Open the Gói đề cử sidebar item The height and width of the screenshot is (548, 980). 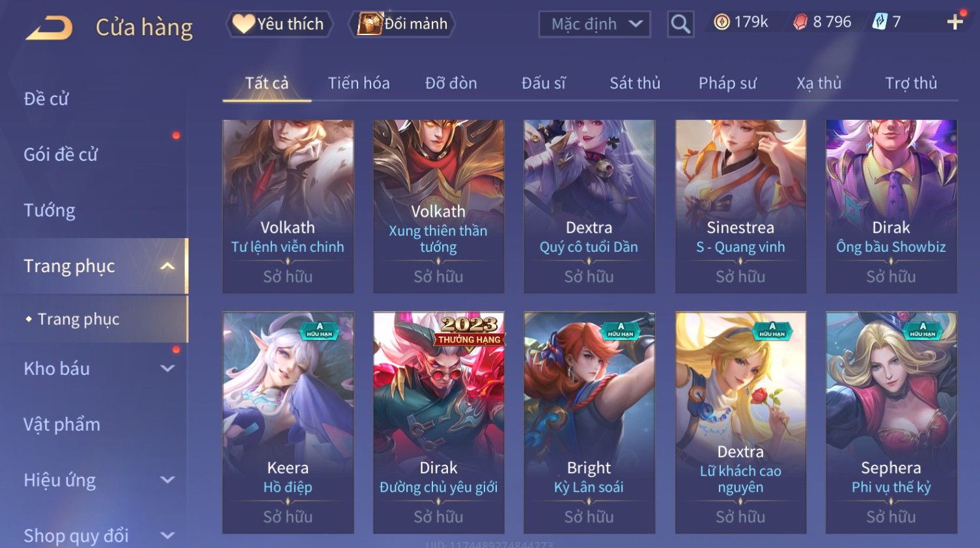pyautogui.click(x=61, y=154)
